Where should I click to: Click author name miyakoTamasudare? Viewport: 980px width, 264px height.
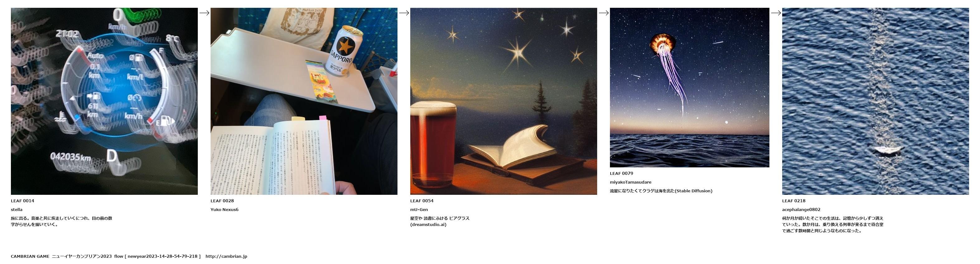coord(630,182)
